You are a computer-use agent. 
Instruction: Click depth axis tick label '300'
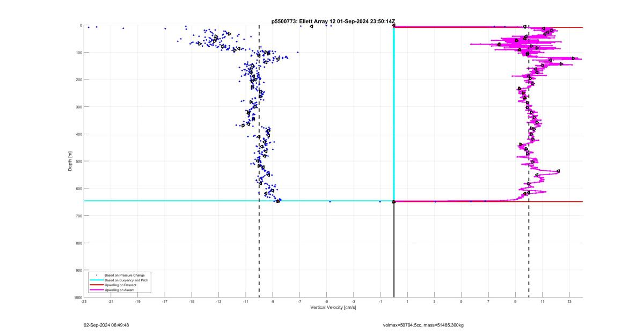coord(78,107)
